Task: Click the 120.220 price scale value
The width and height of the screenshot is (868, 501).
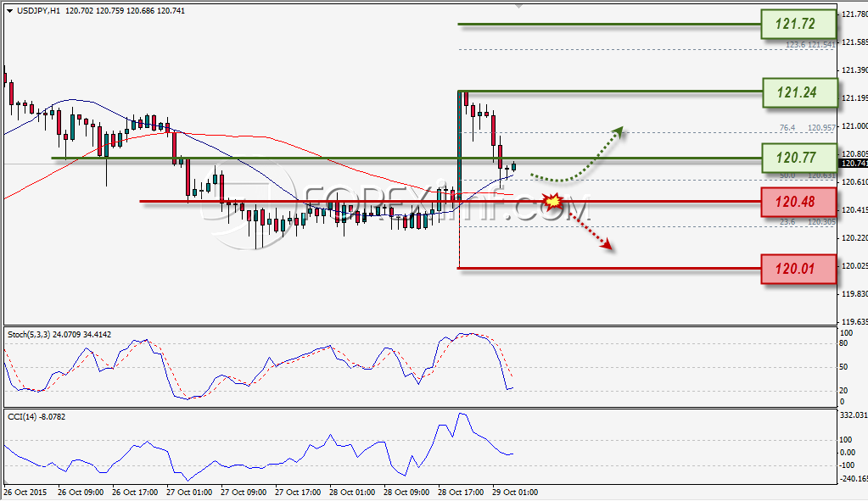Action: [854, 237]
